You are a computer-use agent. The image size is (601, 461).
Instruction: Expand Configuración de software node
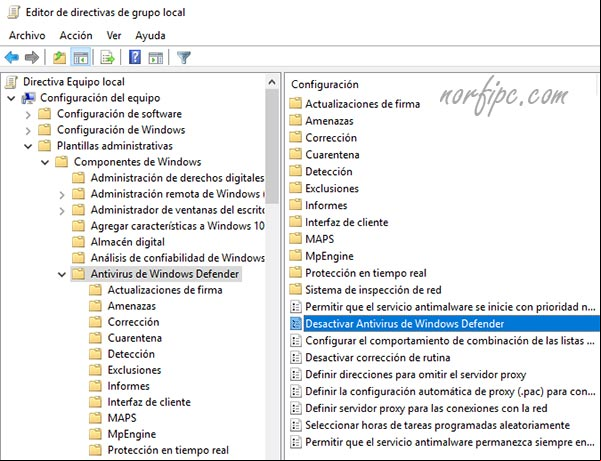pos(28,115)
